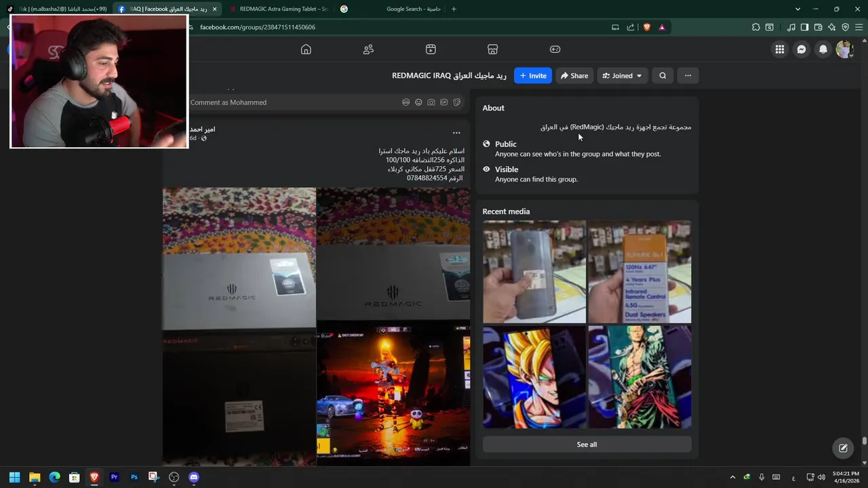Switch to the Google Search tab
868x488 pixels.
[x=390, y=9]
